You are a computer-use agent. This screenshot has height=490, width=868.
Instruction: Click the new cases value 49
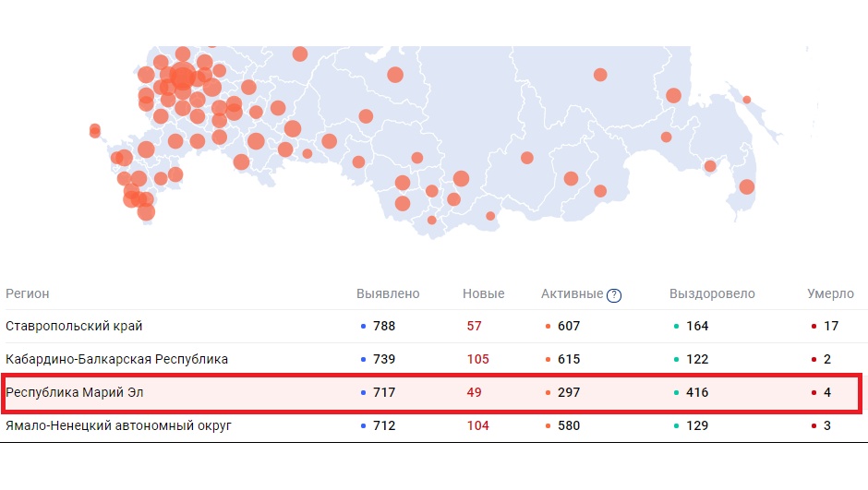[475, 393]
